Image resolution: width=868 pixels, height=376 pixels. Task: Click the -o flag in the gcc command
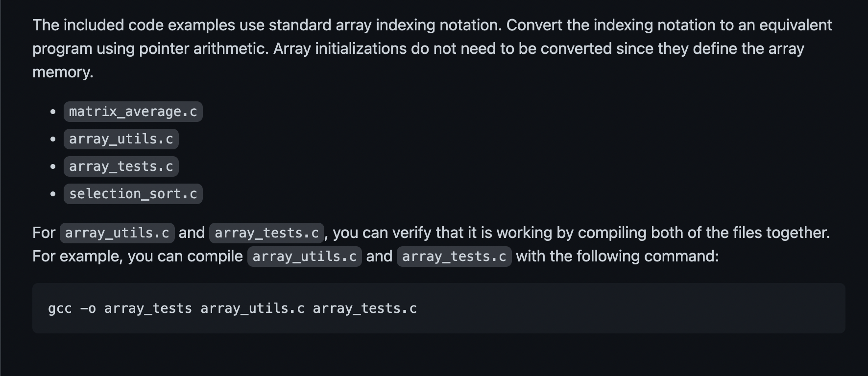click(88, 308)
